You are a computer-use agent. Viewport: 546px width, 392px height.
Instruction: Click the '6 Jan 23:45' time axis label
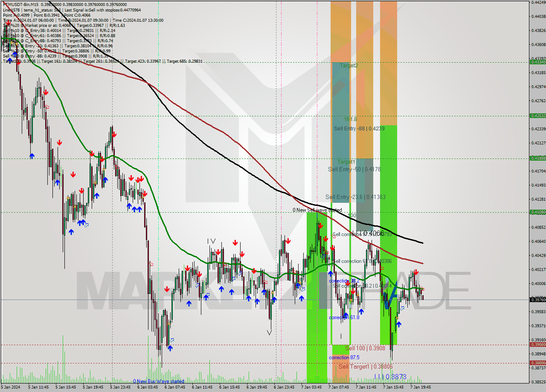[x=285, y=387]
